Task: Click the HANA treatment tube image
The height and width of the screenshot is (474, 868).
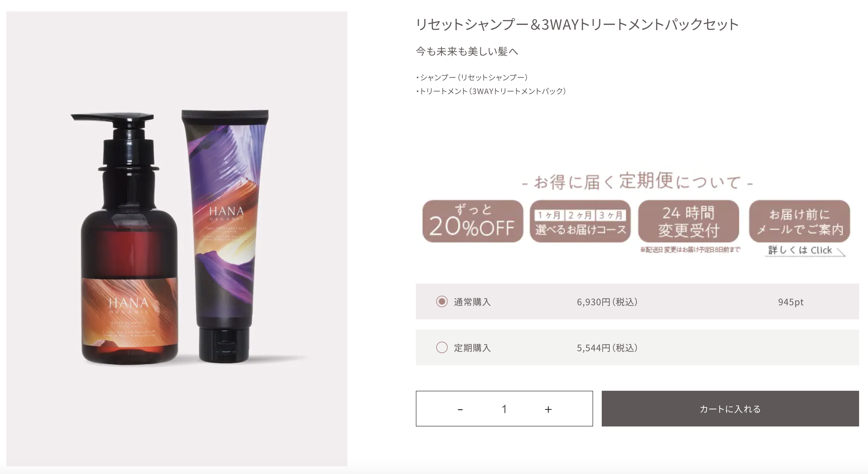Action: pyautogui.click(x=225, y=236)
